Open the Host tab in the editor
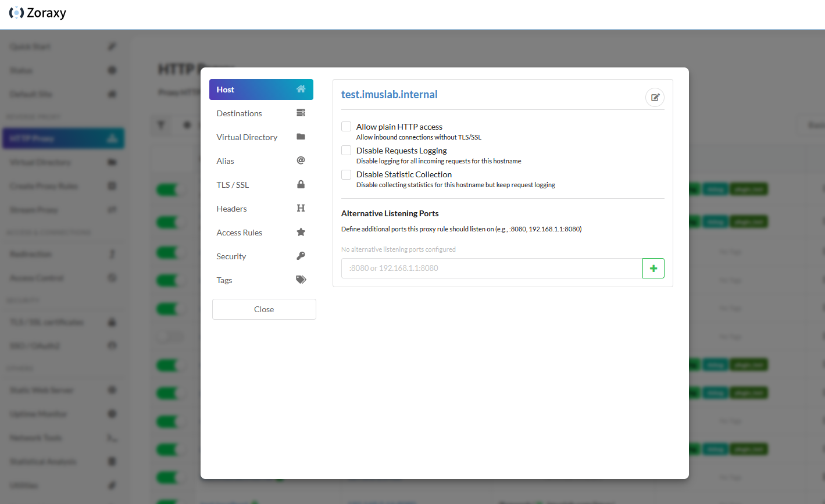The image size is (825, 504). [261, 90]
